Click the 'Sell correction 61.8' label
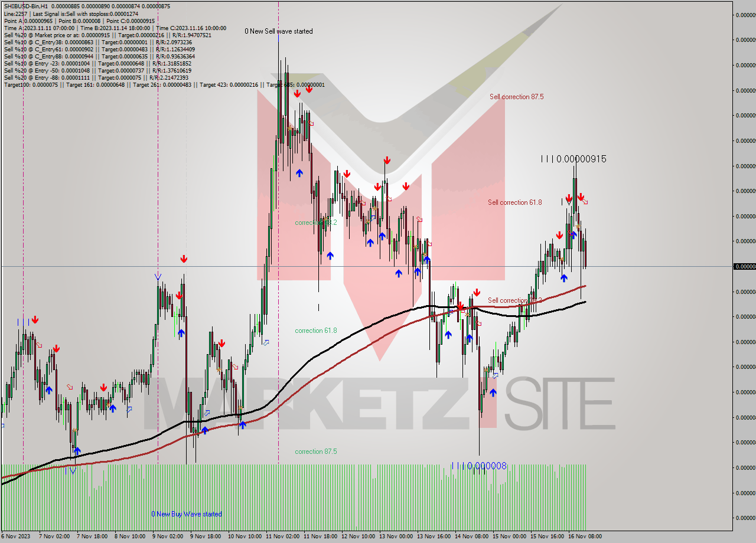756x543 pixels. 514,202
